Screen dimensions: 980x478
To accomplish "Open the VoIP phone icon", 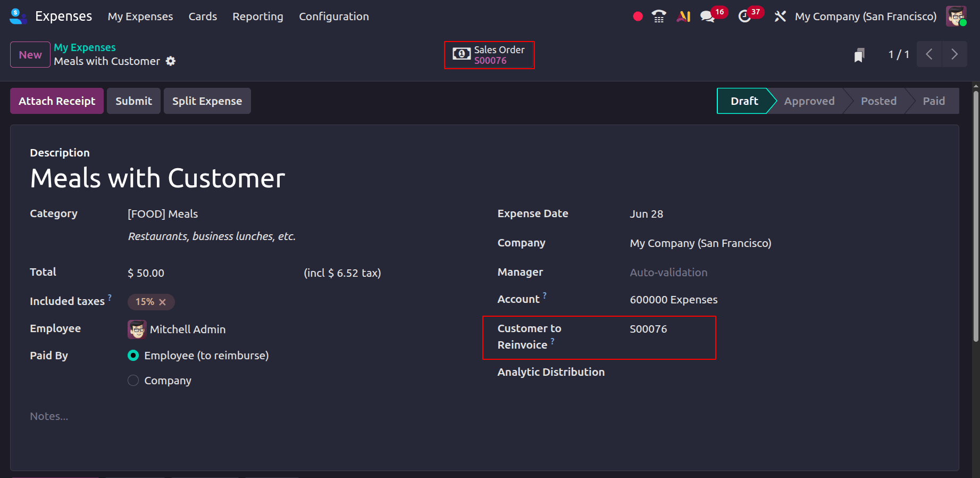I will (659, 17).
